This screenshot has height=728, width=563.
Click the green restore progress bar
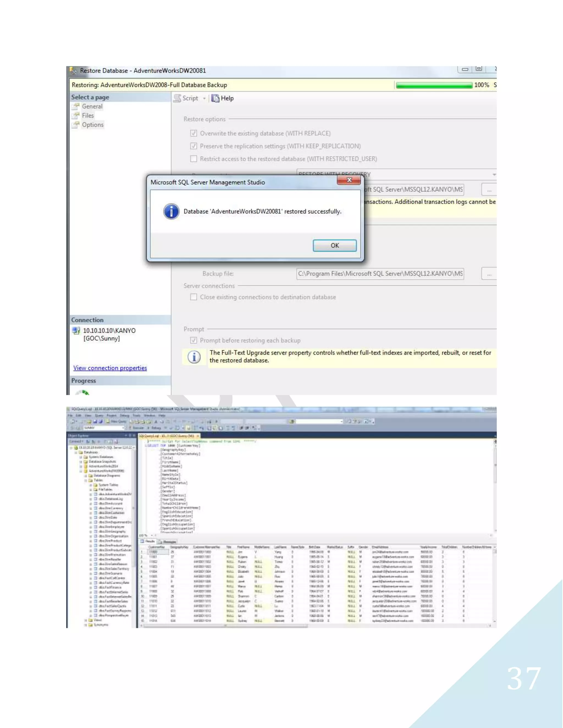[x=434, y=85]
